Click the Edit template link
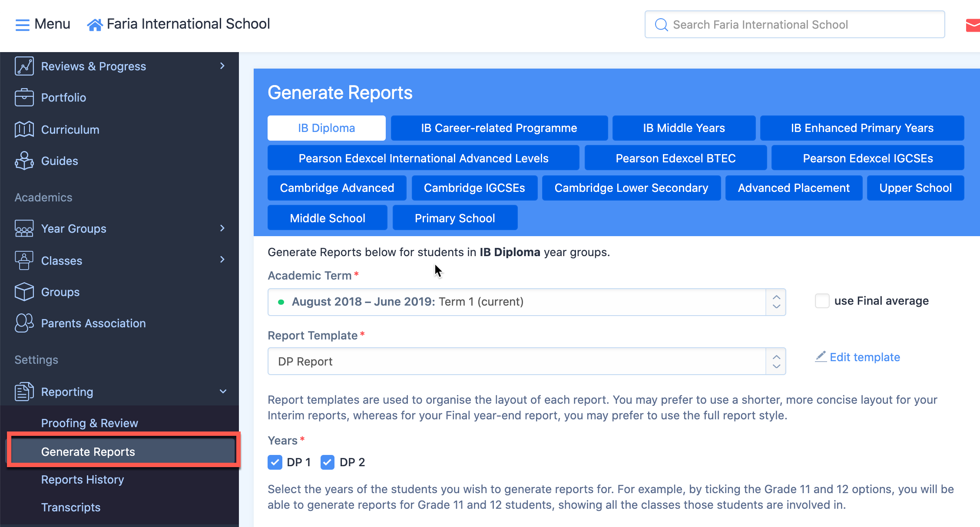Viewport: 980px width, 527px height. click(865, 357)
